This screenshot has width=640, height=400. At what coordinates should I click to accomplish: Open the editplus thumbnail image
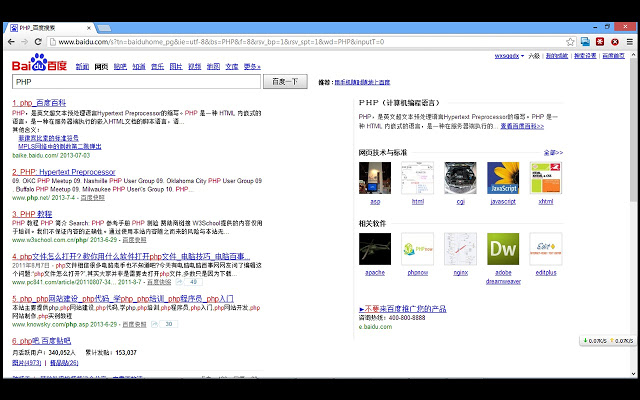coord(546,249)
